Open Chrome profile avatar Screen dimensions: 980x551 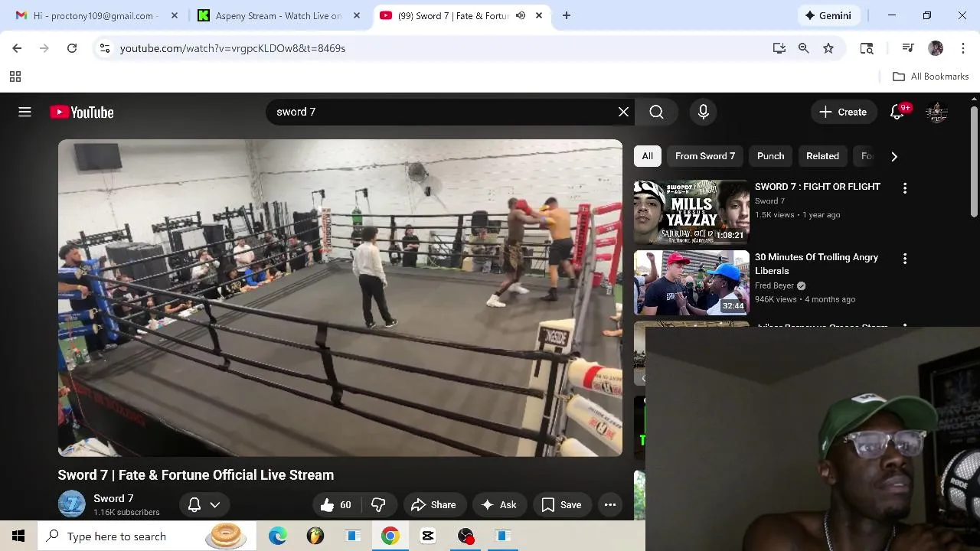point(936,48)
